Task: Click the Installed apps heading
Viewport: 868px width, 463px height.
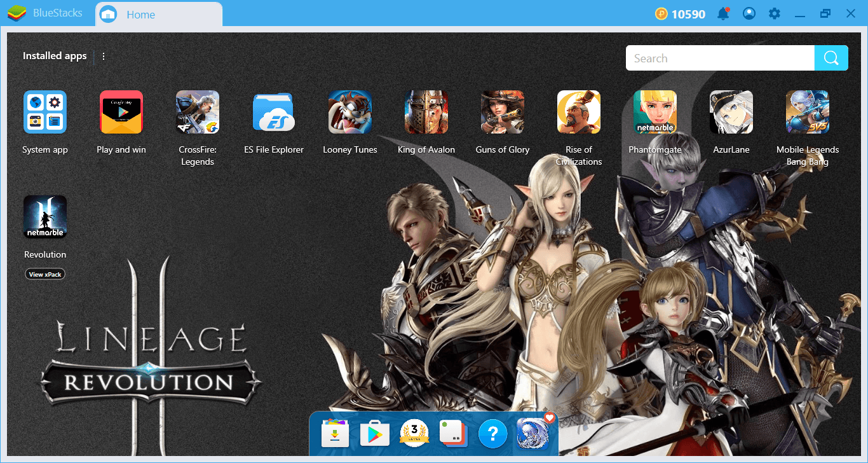Action: point(55,56)
